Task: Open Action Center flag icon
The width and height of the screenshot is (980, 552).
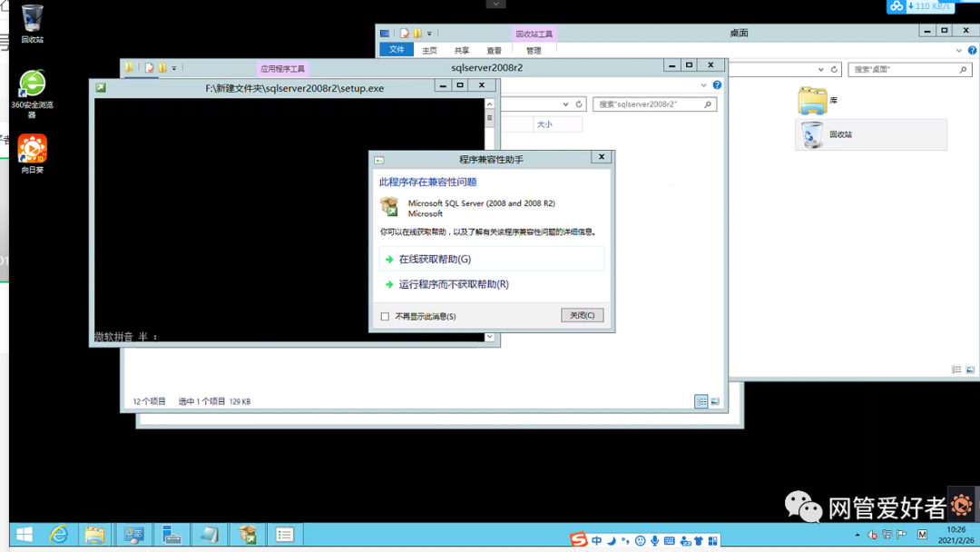Action: pos(901,535)
